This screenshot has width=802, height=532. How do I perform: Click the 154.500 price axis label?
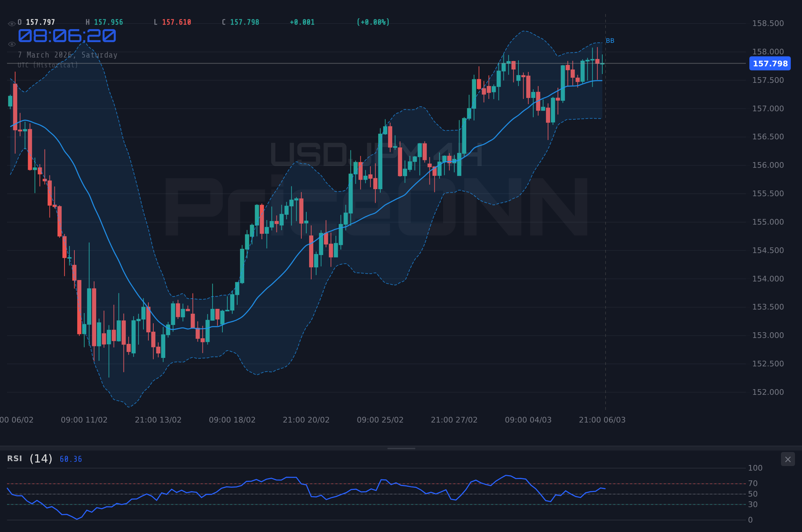768,251
